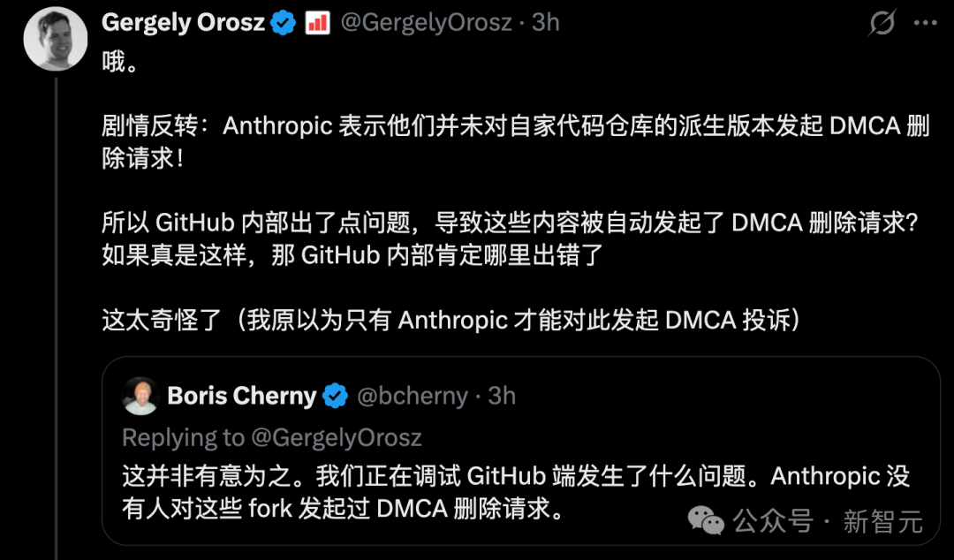The width and height of the screenshot is (954, 560).
Task: Open the main tweet's 3h timestamp
Action: pos(546,23)
